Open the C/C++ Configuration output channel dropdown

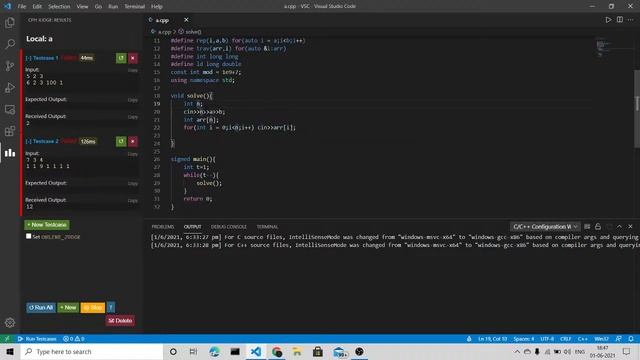(x=545, y=227)
